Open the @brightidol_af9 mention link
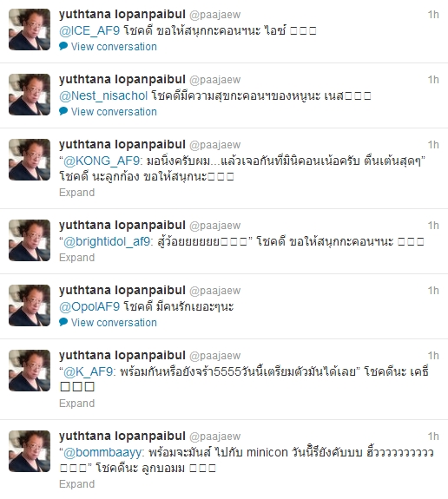The height and width of the screenshot is (499, 448). coord(107,242)
